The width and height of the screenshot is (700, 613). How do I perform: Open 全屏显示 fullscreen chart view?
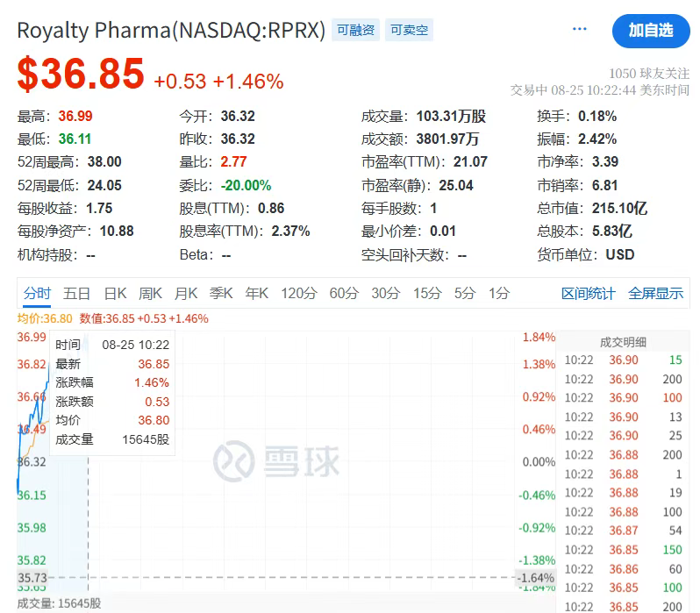(655, 294)
